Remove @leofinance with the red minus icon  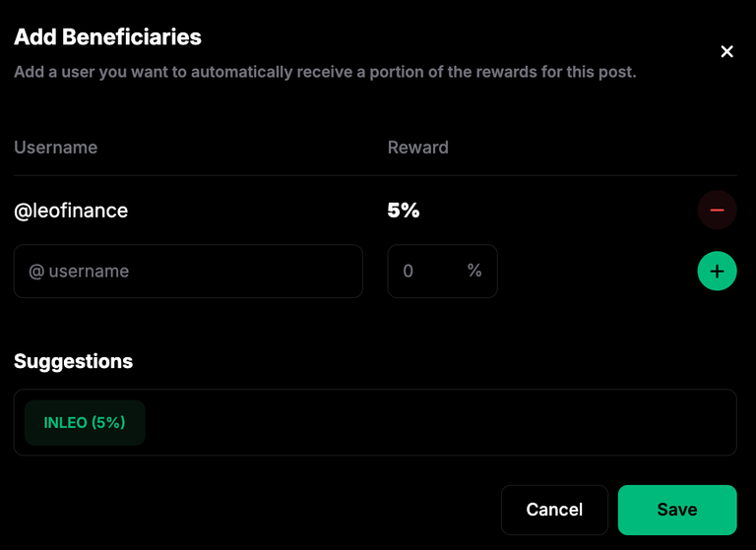pos(717,211)
